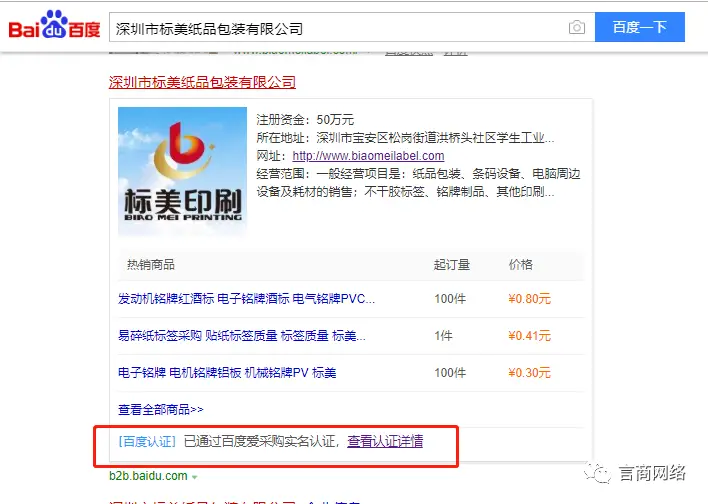
Task: Select price ¥0.41元
Action: tap(529, 336)
